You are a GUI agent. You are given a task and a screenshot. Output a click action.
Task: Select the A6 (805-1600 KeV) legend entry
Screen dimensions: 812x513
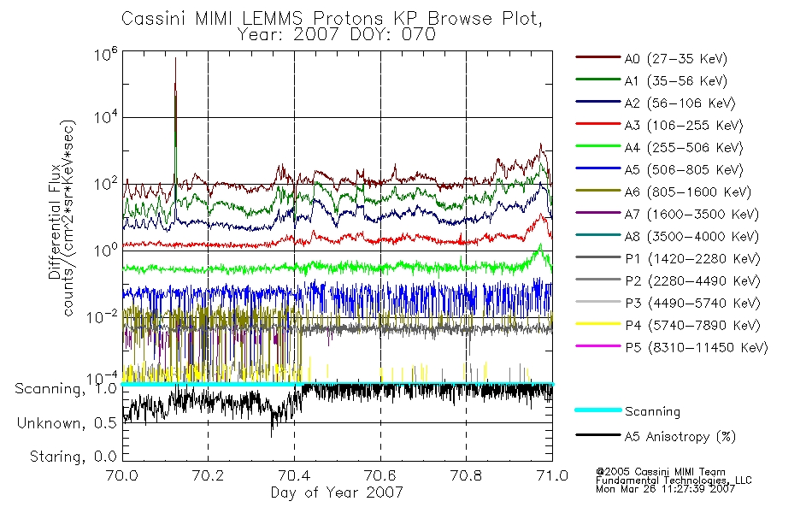tap(663, 192)
